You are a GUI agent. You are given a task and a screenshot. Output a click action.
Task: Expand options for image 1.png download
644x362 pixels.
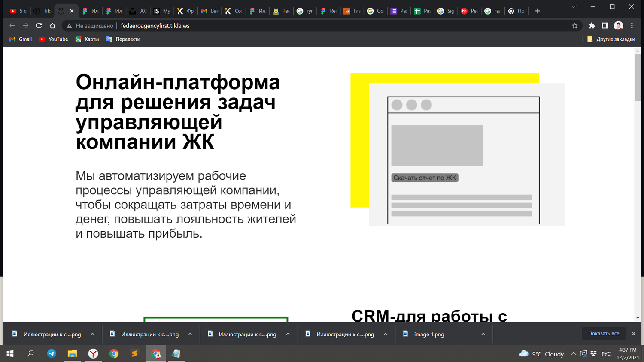483,334
